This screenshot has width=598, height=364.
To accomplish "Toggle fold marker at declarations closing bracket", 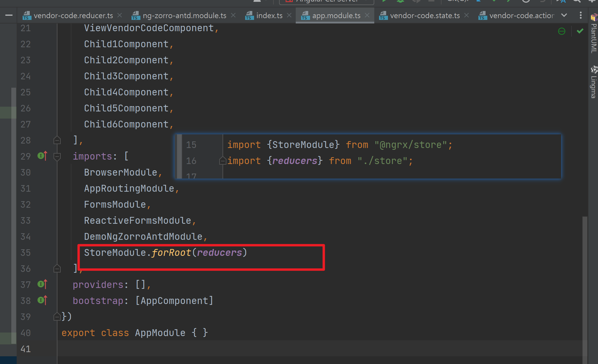I will pos(57,140).
